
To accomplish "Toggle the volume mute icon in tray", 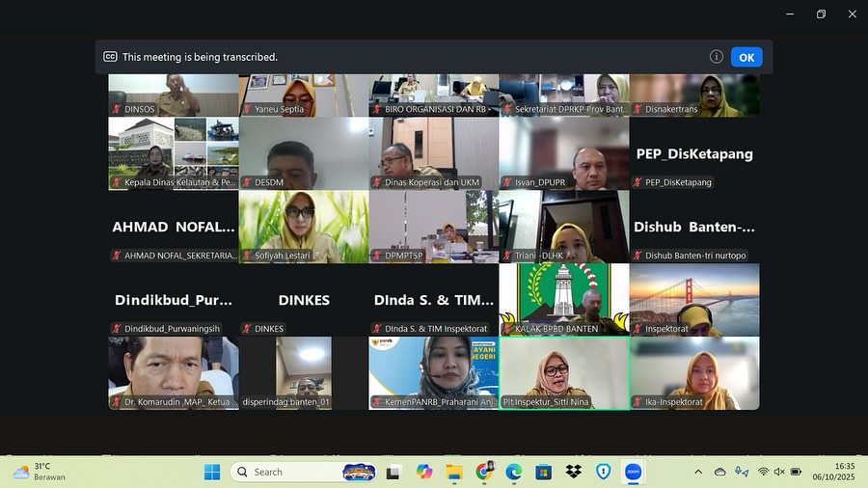I will [x=779, y=472].
